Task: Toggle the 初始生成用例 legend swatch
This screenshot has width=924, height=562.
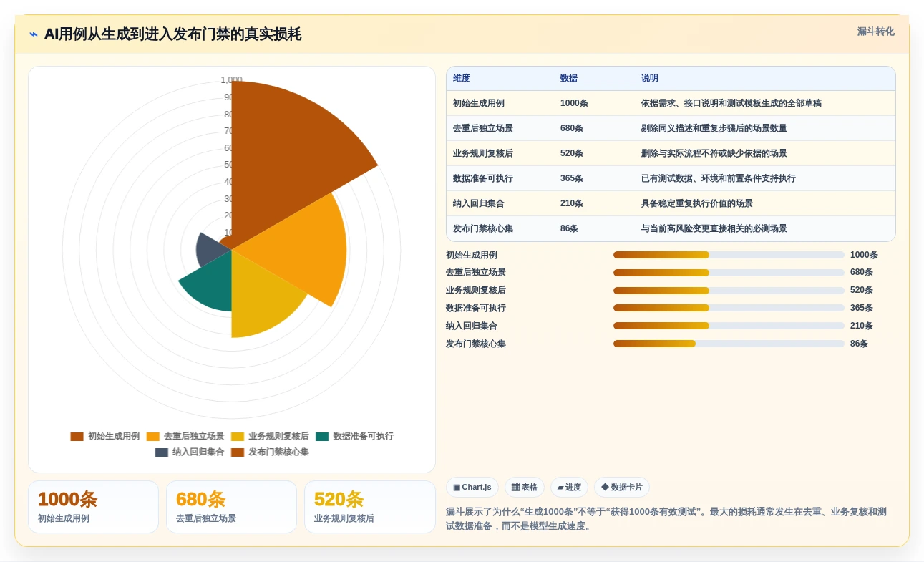Action: pos(77,437)
